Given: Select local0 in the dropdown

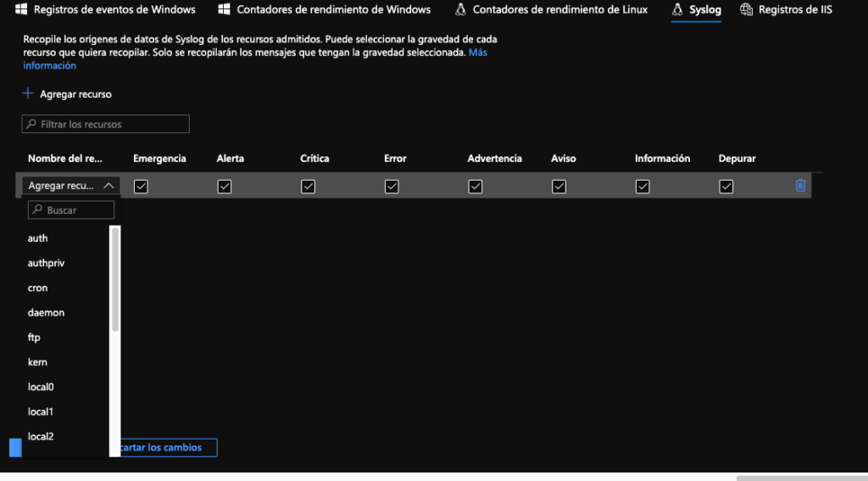Looking at the screenshot, I should 65,387.
